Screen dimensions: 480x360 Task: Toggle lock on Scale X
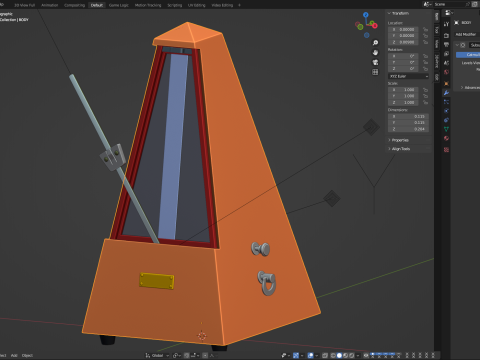pos(425,90)
